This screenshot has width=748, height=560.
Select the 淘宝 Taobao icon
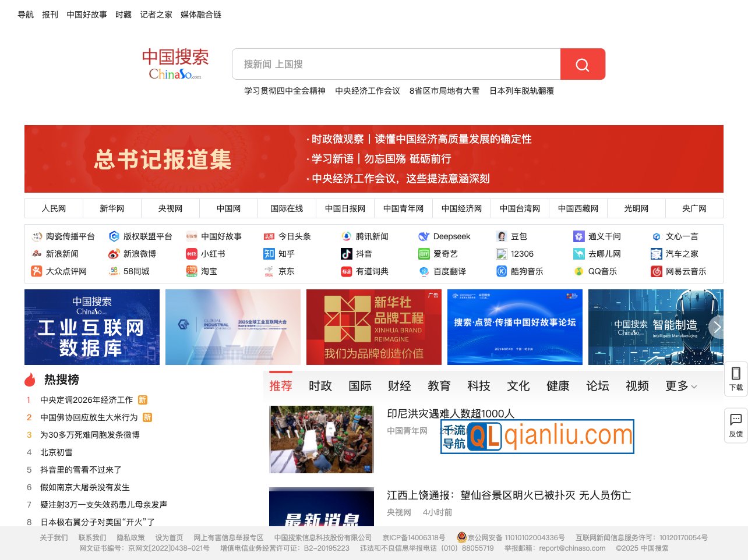[x=191, y=271]
